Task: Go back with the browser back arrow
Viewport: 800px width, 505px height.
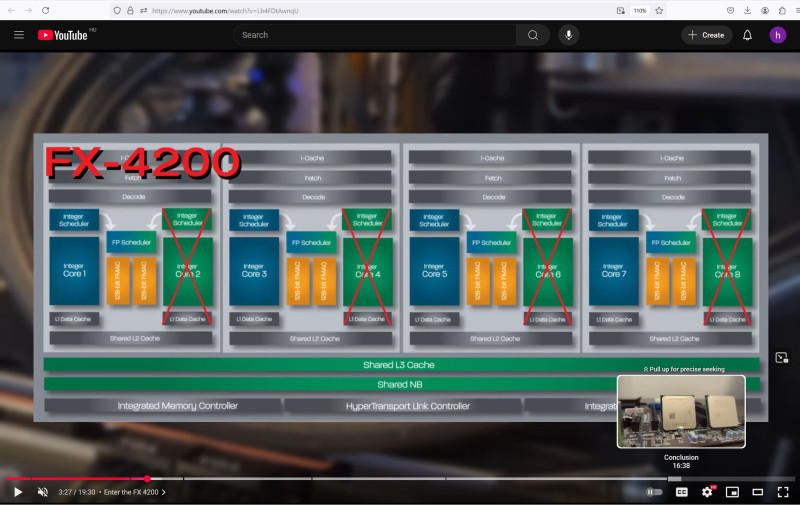Action: pyautogui.click(x=11, y=10)
